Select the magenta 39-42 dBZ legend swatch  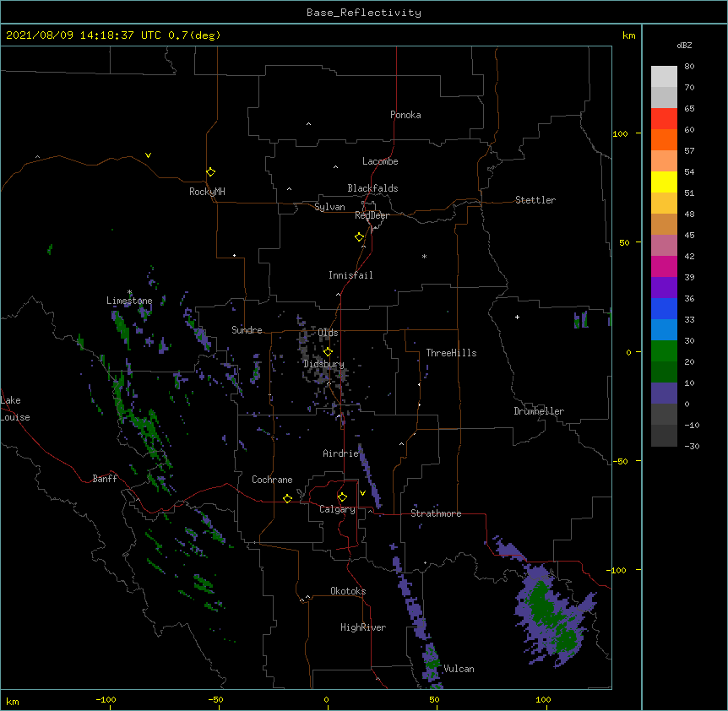coord(664,266)
